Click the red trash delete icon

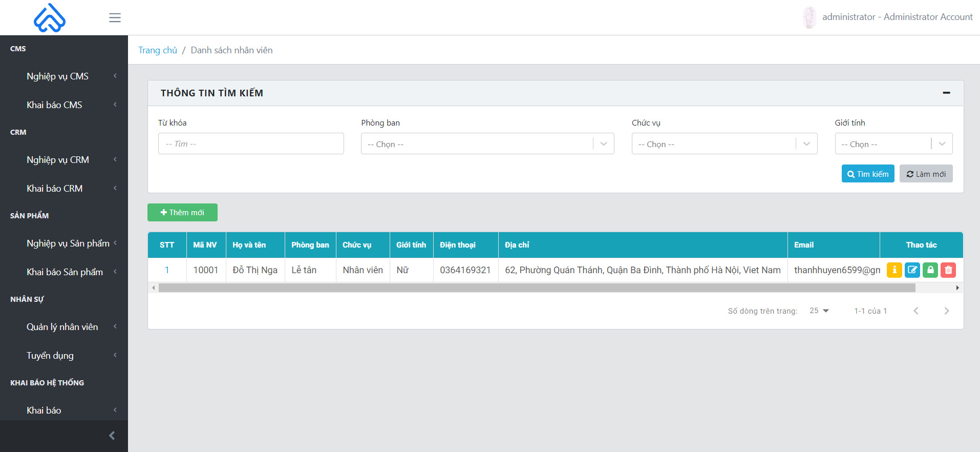pyautogui.click(x=948, y=270)
